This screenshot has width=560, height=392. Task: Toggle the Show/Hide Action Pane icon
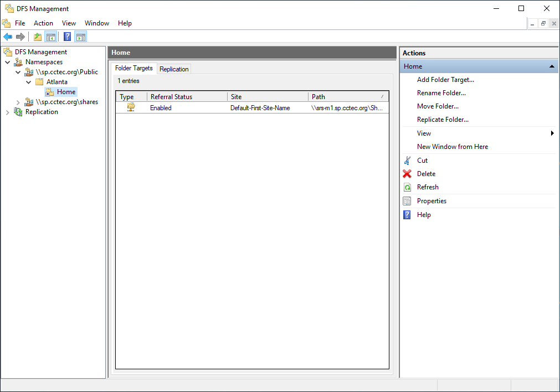tap(81, 37)
